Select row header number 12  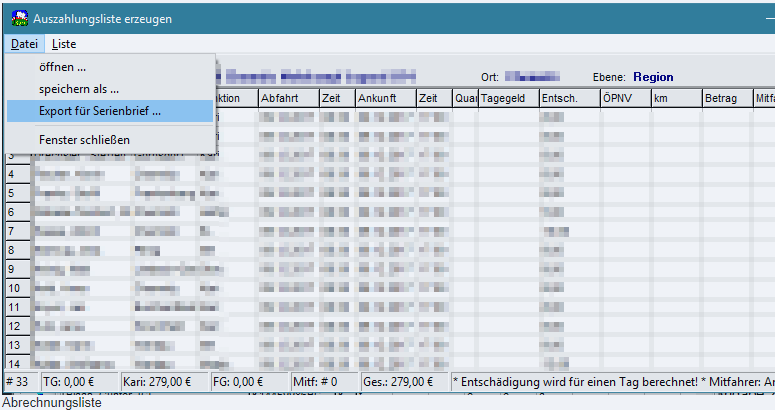click(18, 327)
